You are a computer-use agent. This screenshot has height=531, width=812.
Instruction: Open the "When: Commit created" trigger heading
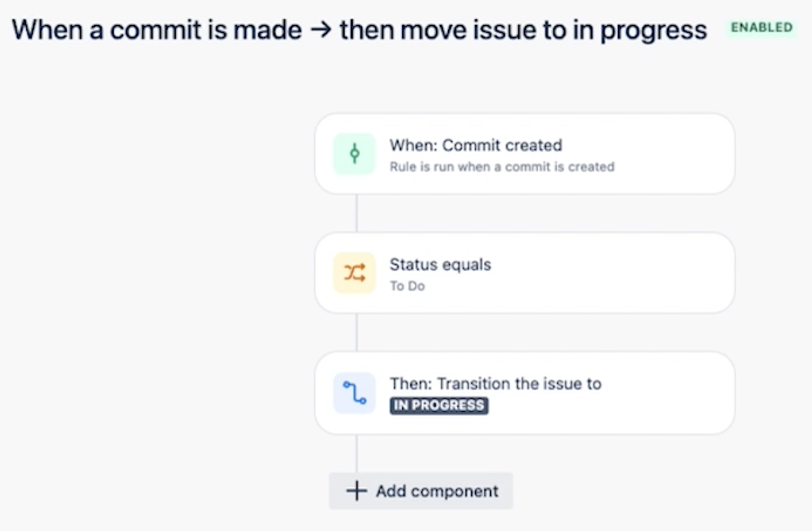(476, 145)
